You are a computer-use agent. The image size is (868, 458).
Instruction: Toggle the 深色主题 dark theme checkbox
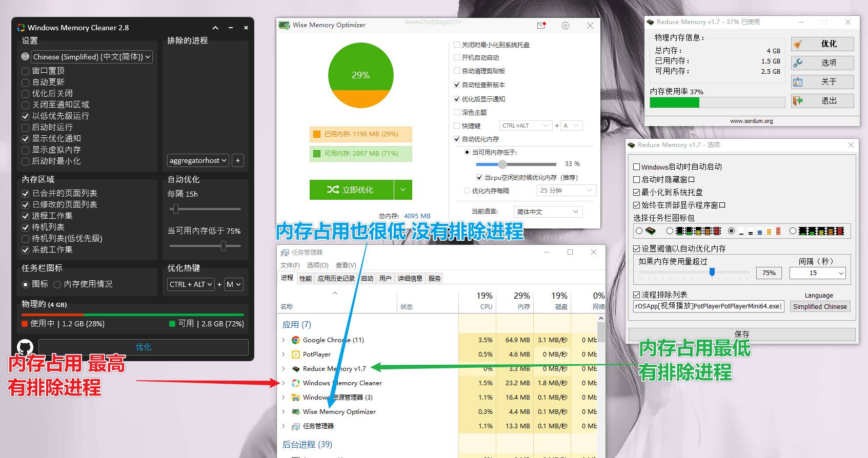click(x=457, y=112)
